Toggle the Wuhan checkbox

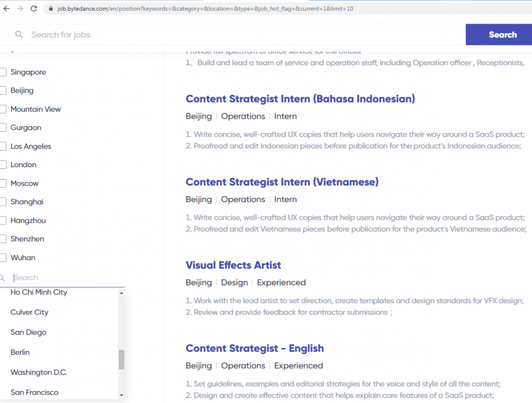4,258
